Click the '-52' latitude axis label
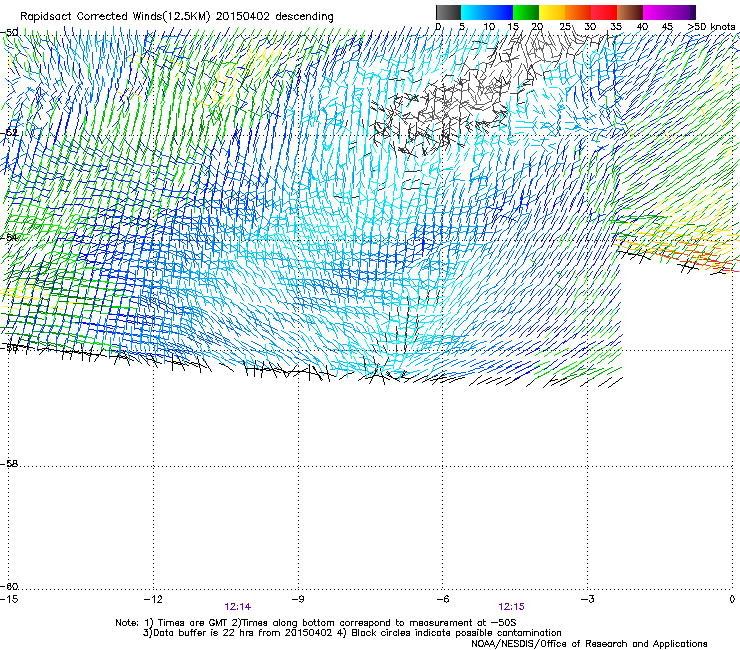The image size is (740, 650). click(9, 133)
